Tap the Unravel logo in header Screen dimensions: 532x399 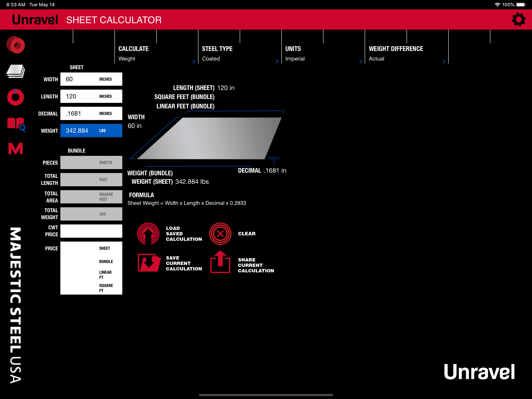(x=35, y=20)
